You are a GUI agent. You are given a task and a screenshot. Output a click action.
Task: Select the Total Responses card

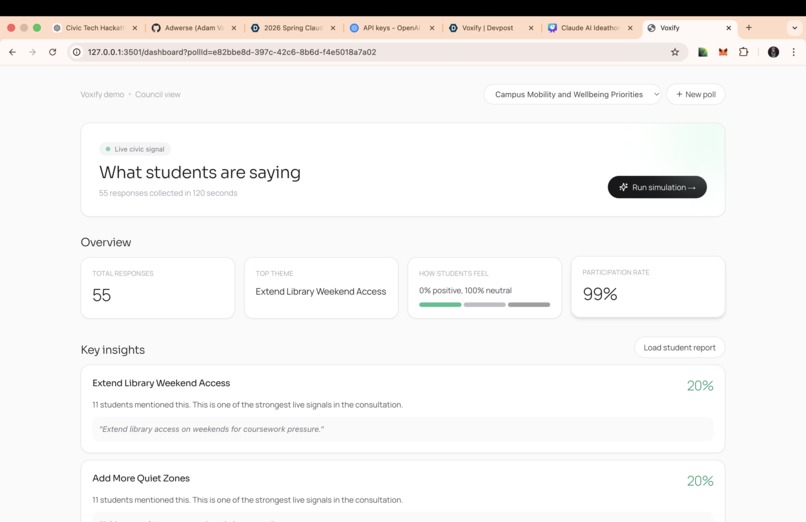point(158,288)
